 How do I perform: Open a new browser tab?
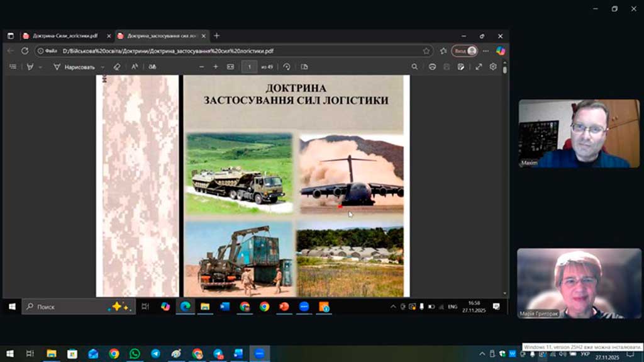(217, 36)
